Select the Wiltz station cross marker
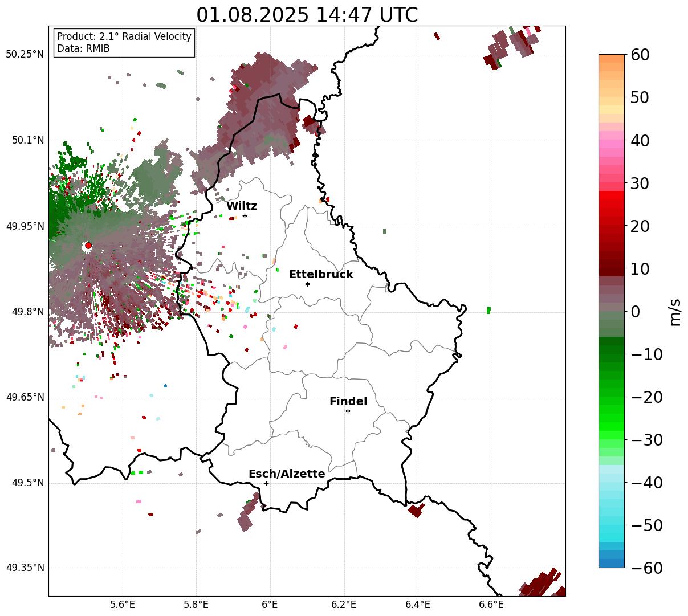The image size is (688, 616). point(245,215)
